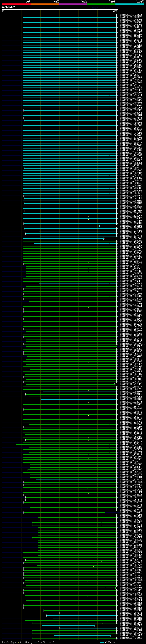Click the Large gaps legend text
146x644 pixels.
click(10, 642)
